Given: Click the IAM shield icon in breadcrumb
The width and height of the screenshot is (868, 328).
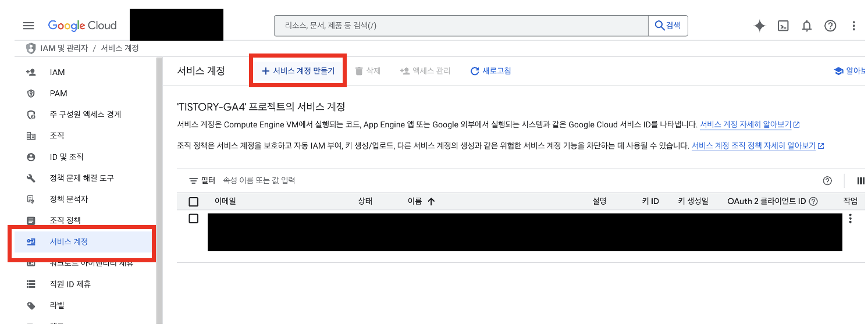Looking at the screenshot, I should (x=31, y=48).
